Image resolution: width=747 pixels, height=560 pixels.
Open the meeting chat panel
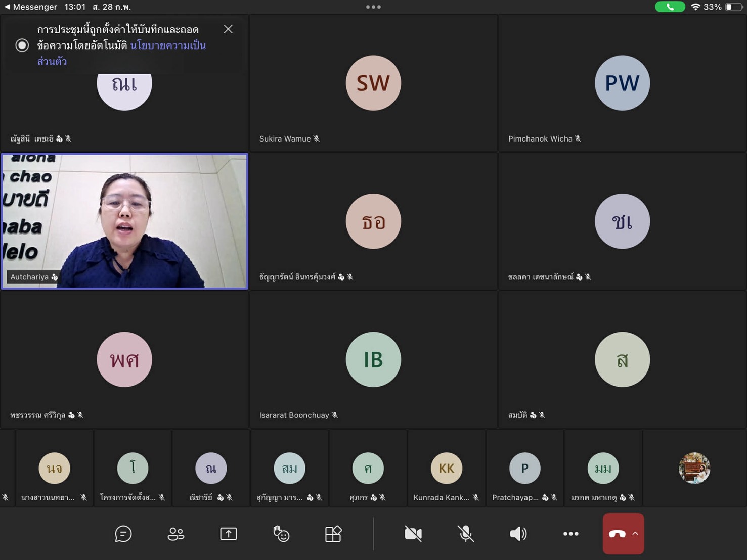click(123, 534)
